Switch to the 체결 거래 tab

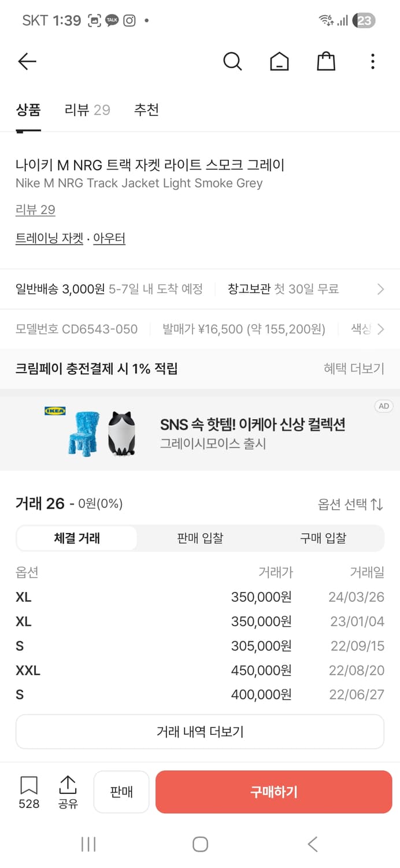coord(77,538)
